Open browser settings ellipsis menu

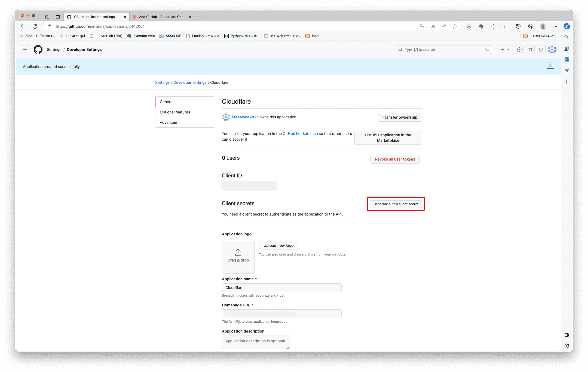555,26
